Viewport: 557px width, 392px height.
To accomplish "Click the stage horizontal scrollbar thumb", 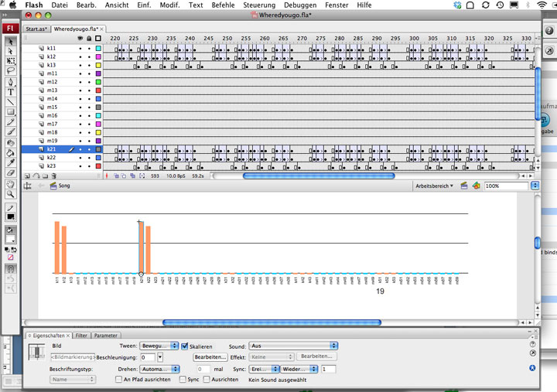I will coord(272,322).
